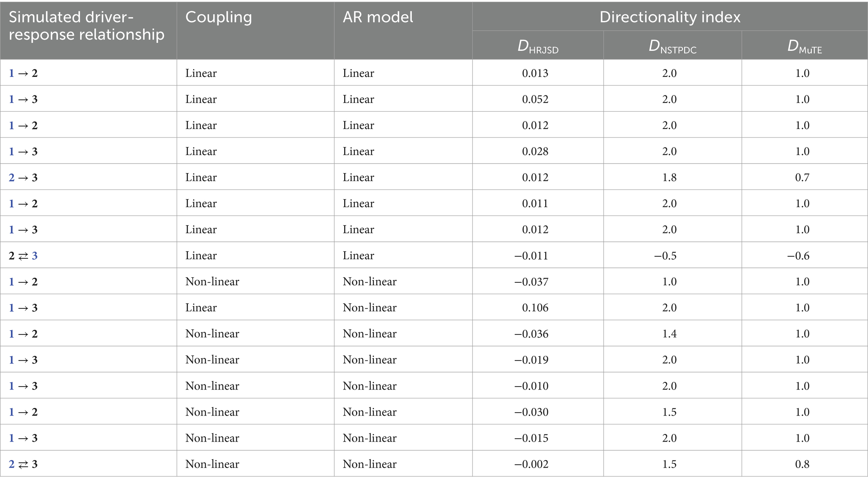Select the value −0.030

pyautogui.click(x=531, y=412)
